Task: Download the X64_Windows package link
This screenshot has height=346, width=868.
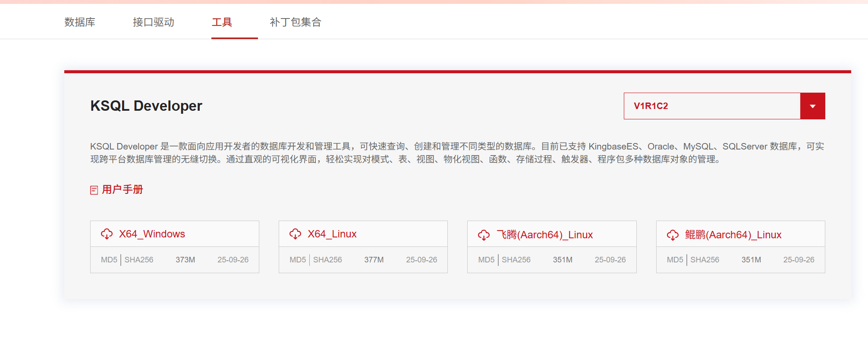Action: coord(152,234)
